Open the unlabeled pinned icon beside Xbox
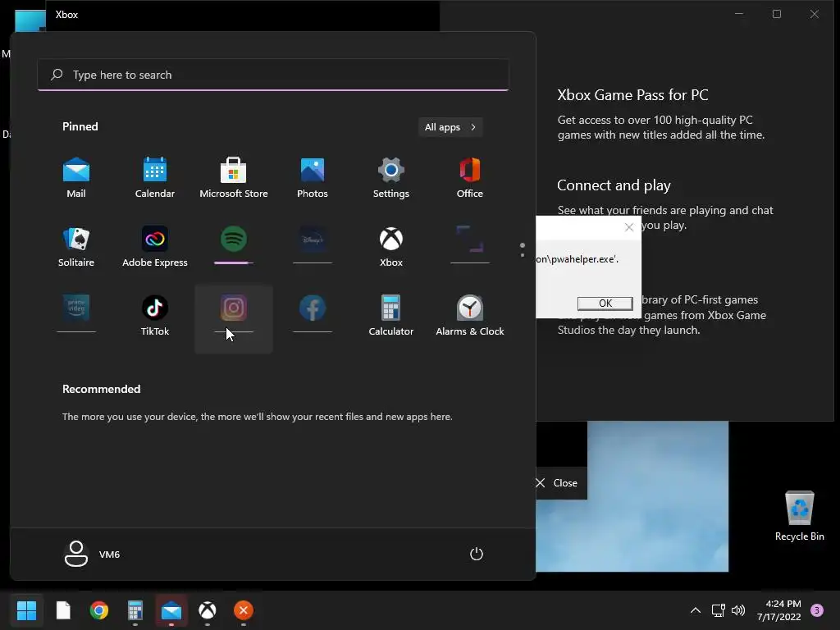This screenshot has width=840, height=630. coord(470,239)
